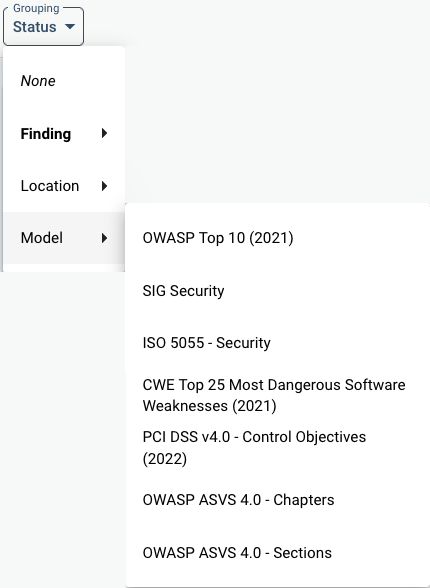Choose the Finding menu entry
430x588 pixels.
coord(64,134)
